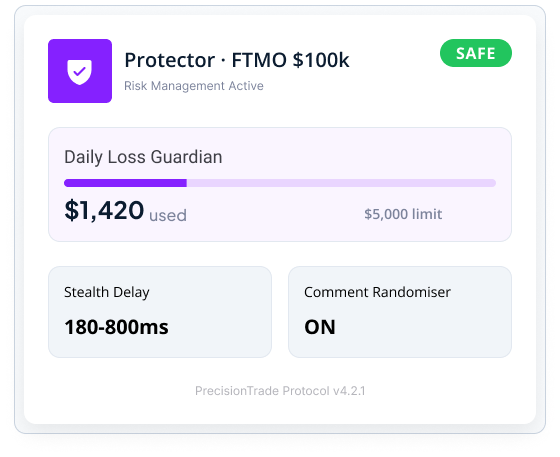Click the checkmark inside the shield
560x457 pixels.
pyautogui.click(x=79, y=71)
